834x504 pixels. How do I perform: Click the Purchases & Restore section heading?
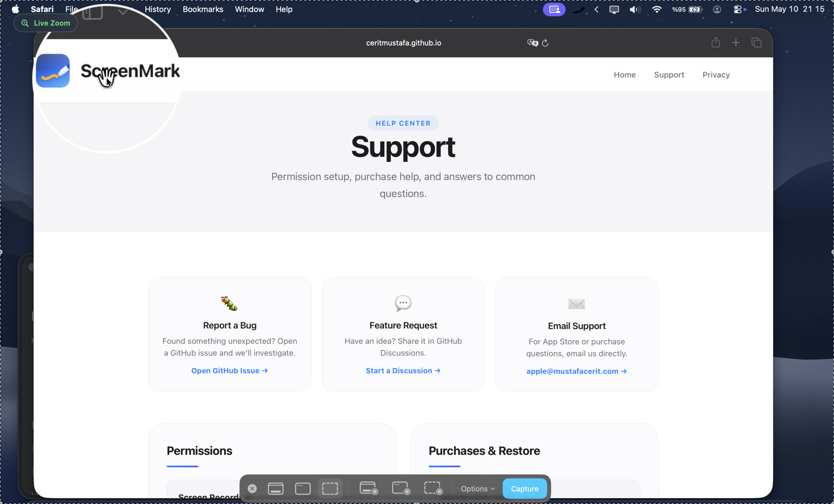[x=485, y=451]
